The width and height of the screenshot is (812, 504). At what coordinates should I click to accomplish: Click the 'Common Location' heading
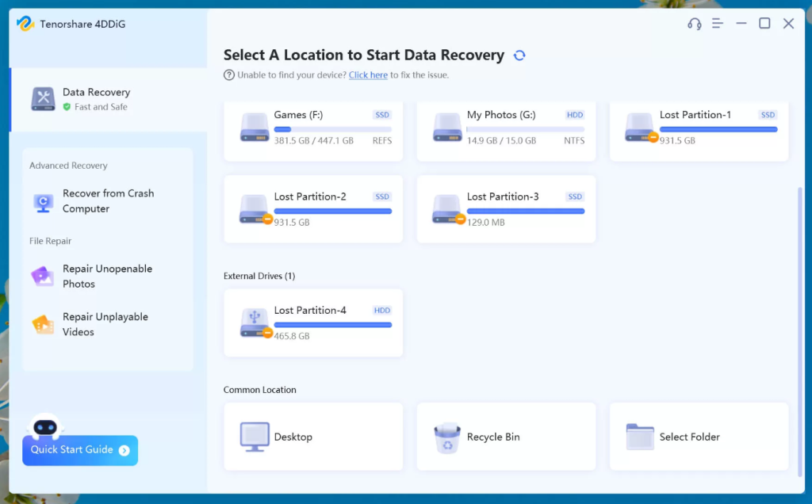click(x=259, y=390)
